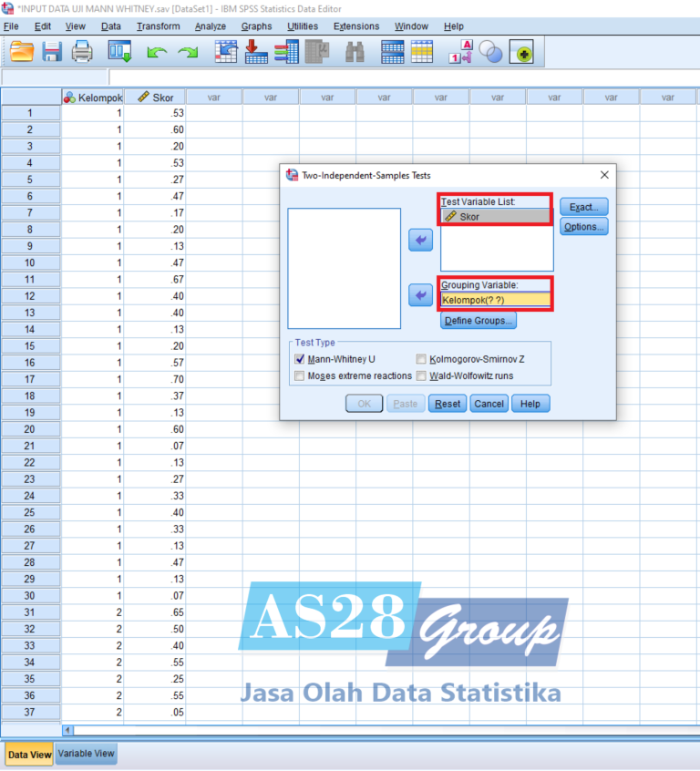
Task: Open the Analyze menu
Action: tap(210, 26)
